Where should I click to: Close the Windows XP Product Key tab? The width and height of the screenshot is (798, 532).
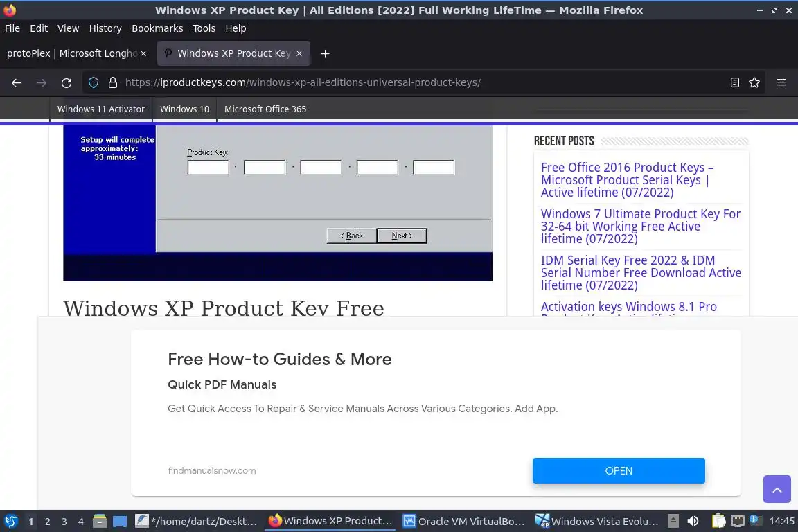click(x=299, y=53)
